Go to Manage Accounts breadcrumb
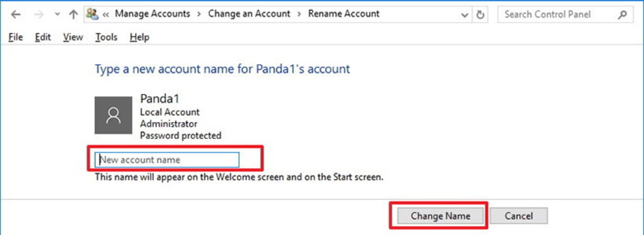Viewport: 644px width, 235px height. coord(152,14)
